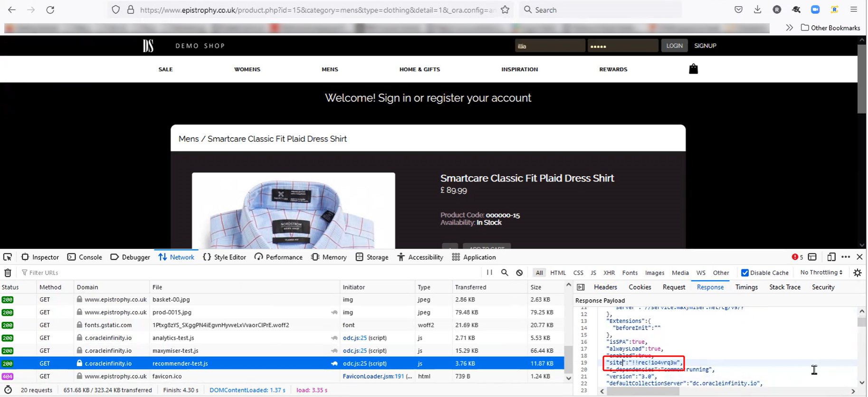
Task: Filter requests by XHR
Action: click(x=609, y=273)
